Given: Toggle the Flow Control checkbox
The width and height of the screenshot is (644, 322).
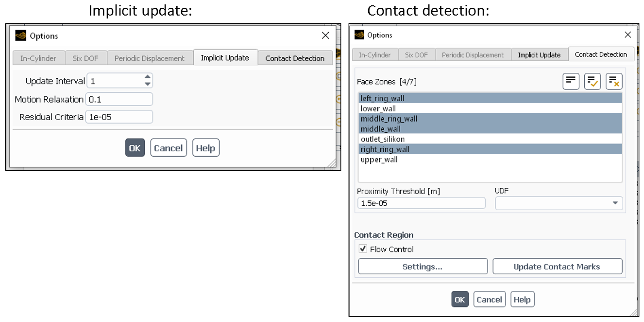Looking at the screenshot, I should click(363, 249).
